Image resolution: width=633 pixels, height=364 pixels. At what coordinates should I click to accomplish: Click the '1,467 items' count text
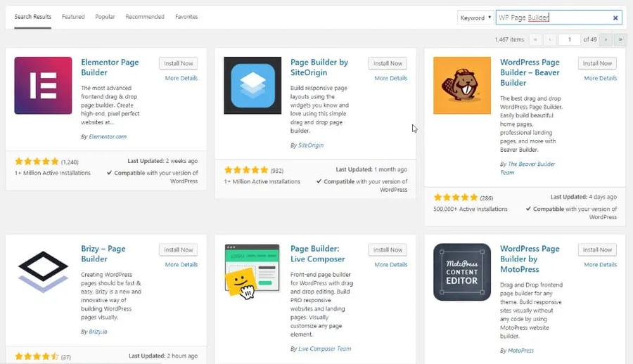click(509, 39)
